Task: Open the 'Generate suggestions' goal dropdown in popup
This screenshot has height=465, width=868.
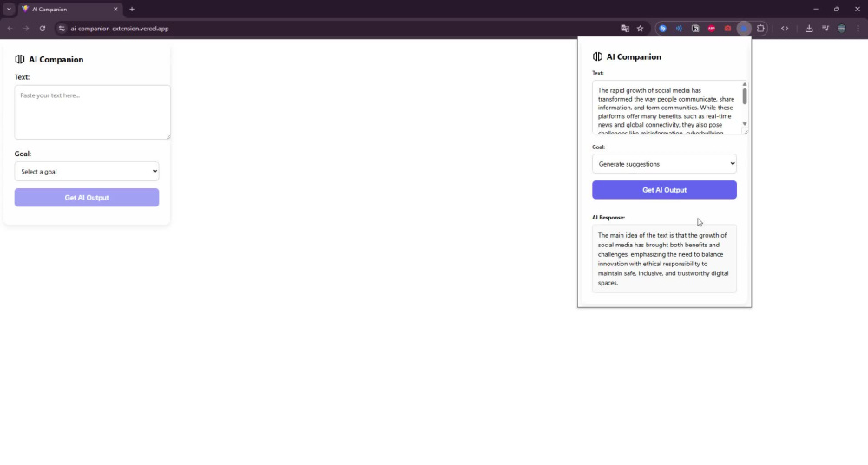Action: [x=664, y=164]
